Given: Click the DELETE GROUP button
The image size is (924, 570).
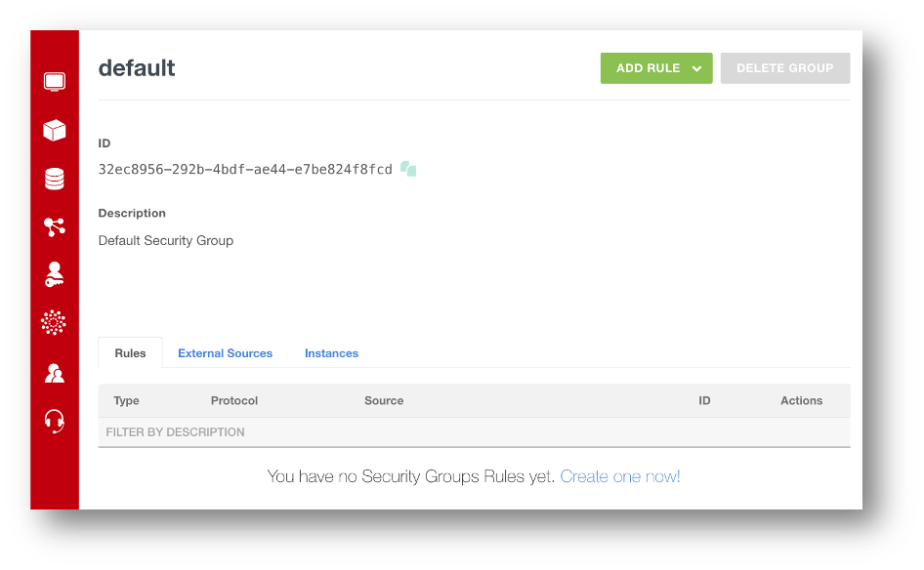Looking at the screenshot, I should point(785,68).
